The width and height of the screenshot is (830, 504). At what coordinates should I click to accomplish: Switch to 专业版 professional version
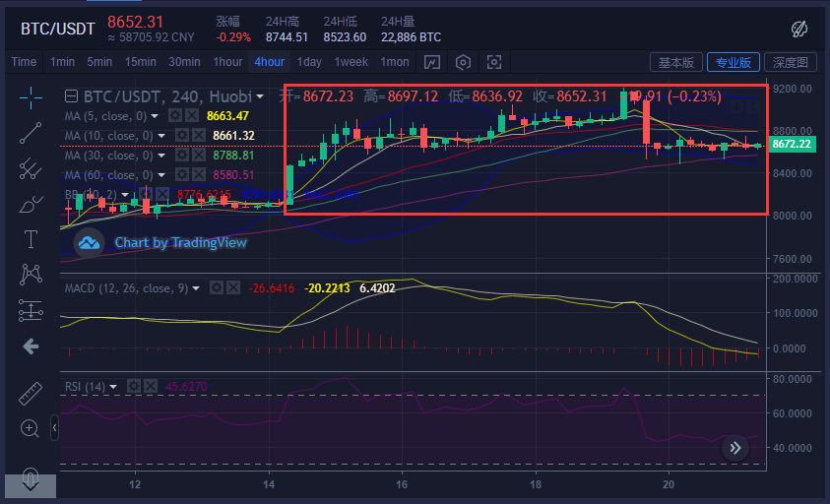tap(734, 62)
